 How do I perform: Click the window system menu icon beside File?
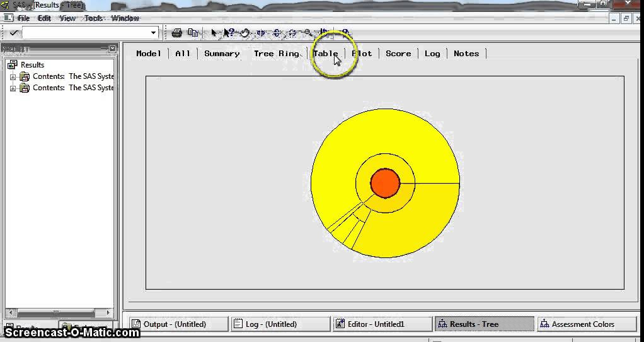coord(8,18)
